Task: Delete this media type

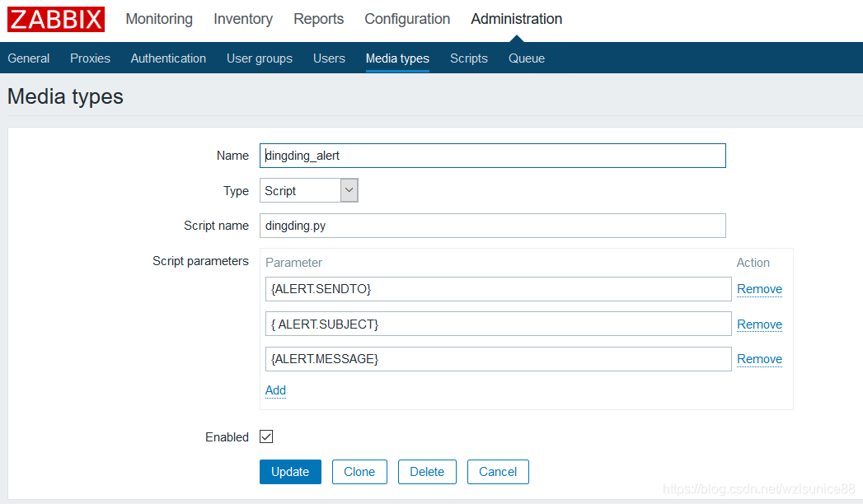Action: tap(427, 472)
